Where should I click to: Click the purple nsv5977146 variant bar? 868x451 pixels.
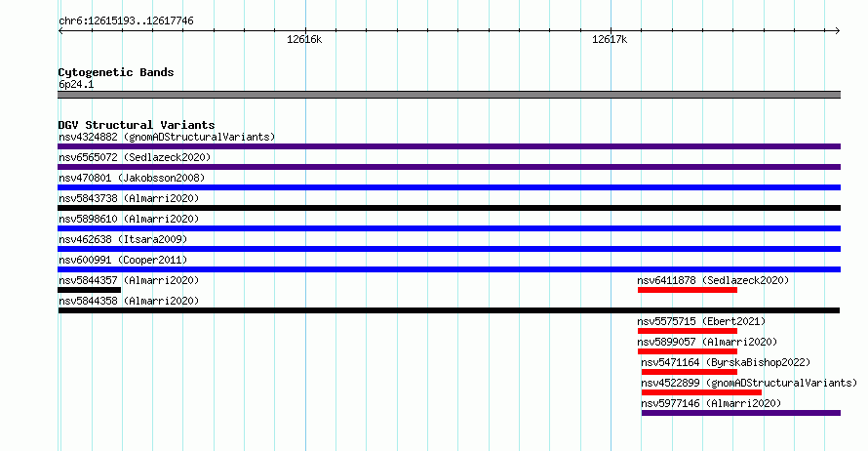740,413
